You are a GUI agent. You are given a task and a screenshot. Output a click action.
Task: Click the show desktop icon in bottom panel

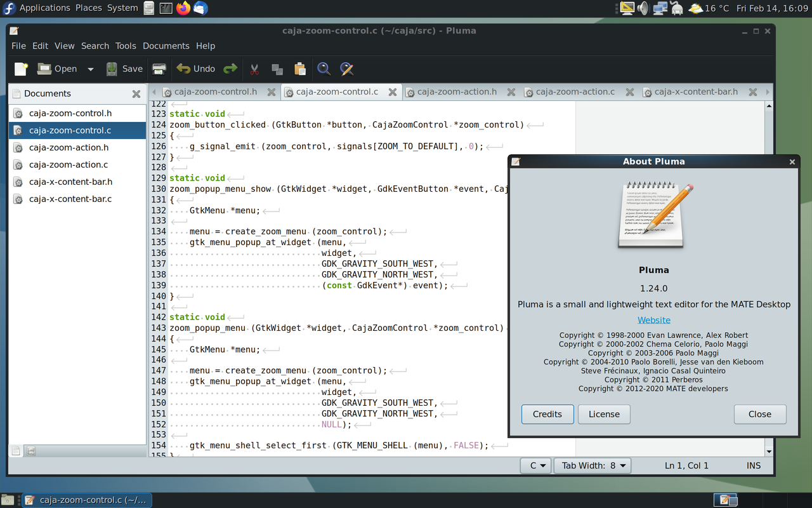coord(7,500)
